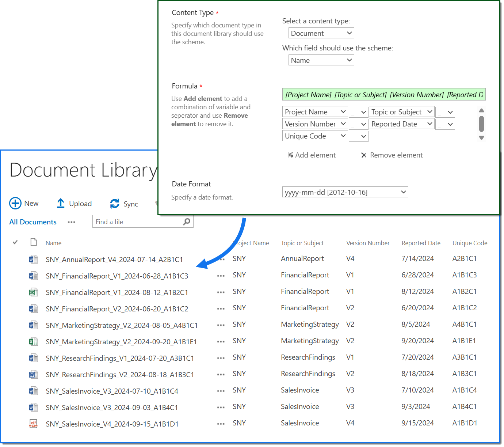Click Word icon for SNY_SalesInvoice_V3_2024-07-10_A1B1C4

tap(34, 391)
